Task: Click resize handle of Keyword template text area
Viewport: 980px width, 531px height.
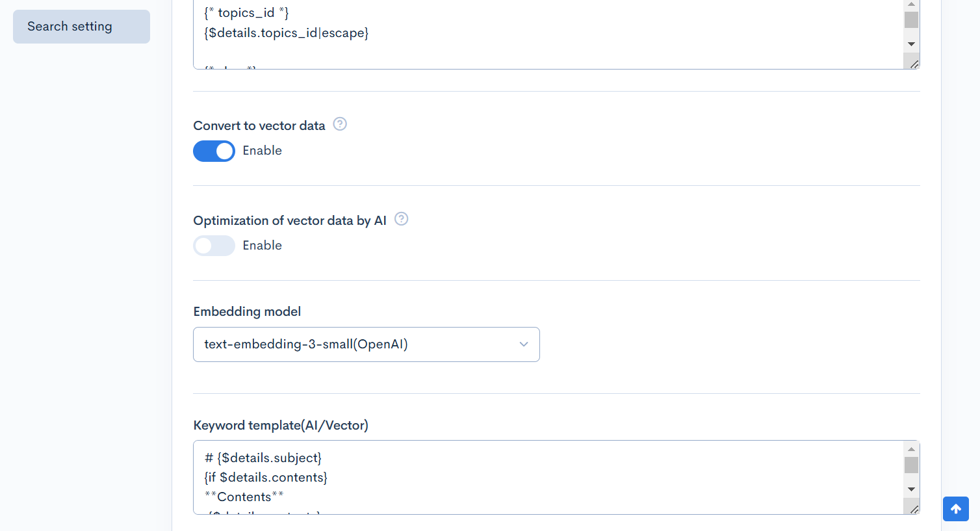Action: point(914,510)
